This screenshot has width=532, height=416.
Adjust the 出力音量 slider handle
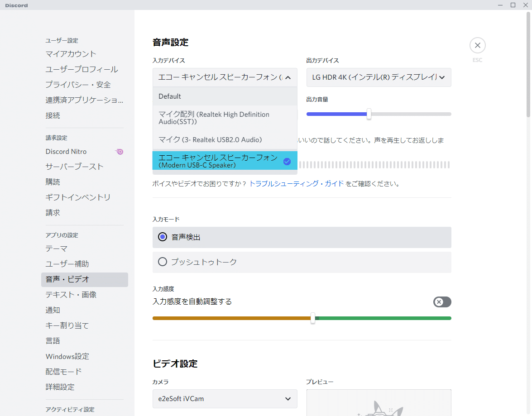369,114
